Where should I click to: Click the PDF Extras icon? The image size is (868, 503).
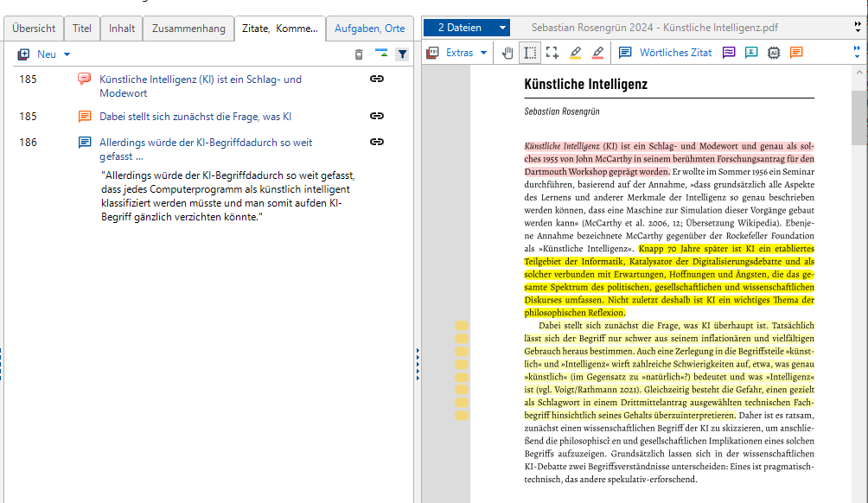point(433,53)
